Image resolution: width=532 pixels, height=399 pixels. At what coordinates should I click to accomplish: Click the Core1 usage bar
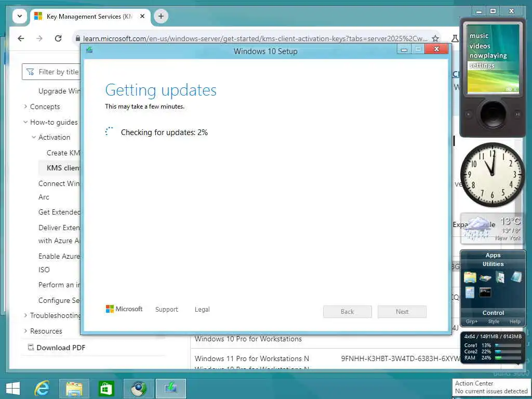pos(508,345)
